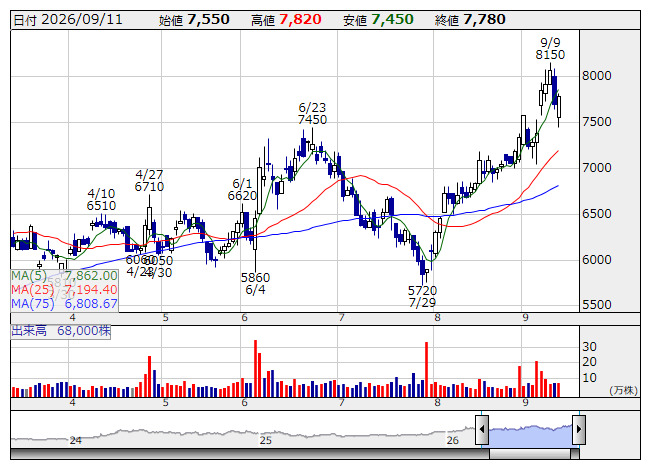Click the MA(25) value 7,194.40
This screenshot has height=470, width=653.
click(91, 290)
